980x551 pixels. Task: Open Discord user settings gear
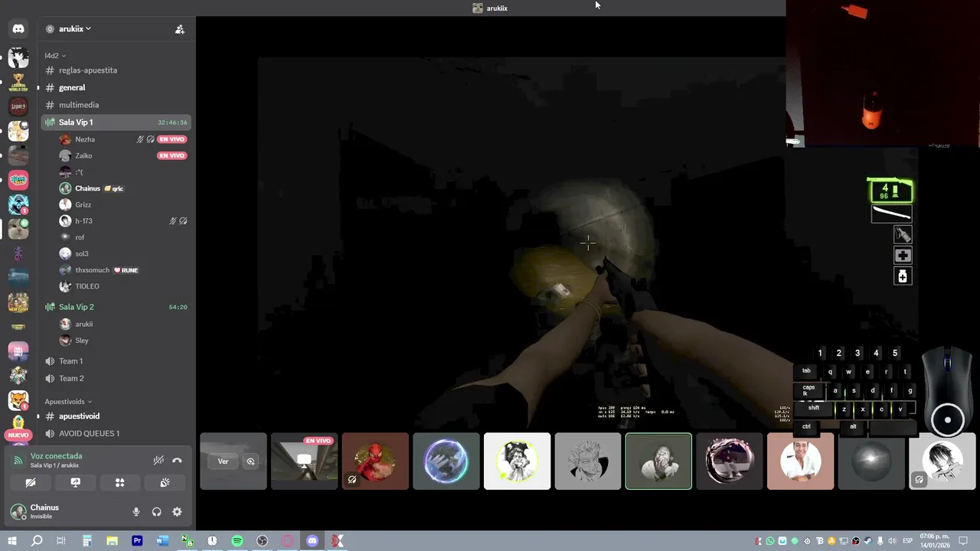tap(177, 512)
